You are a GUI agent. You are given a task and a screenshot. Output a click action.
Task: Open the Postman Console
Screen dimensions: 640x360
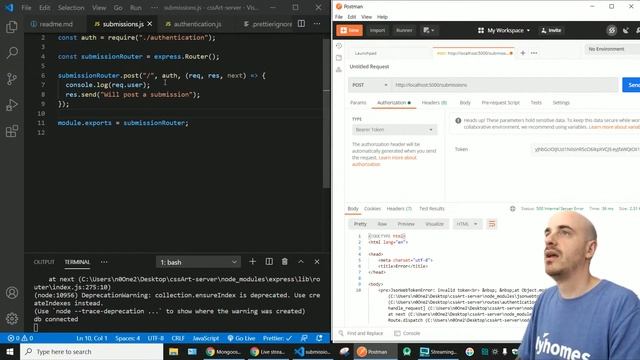407,333
